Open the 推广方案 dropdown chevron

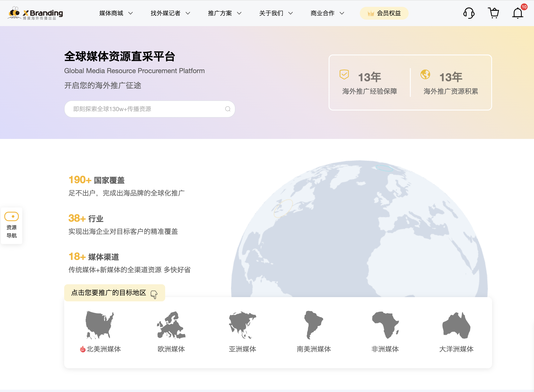(x=239, y=13)
